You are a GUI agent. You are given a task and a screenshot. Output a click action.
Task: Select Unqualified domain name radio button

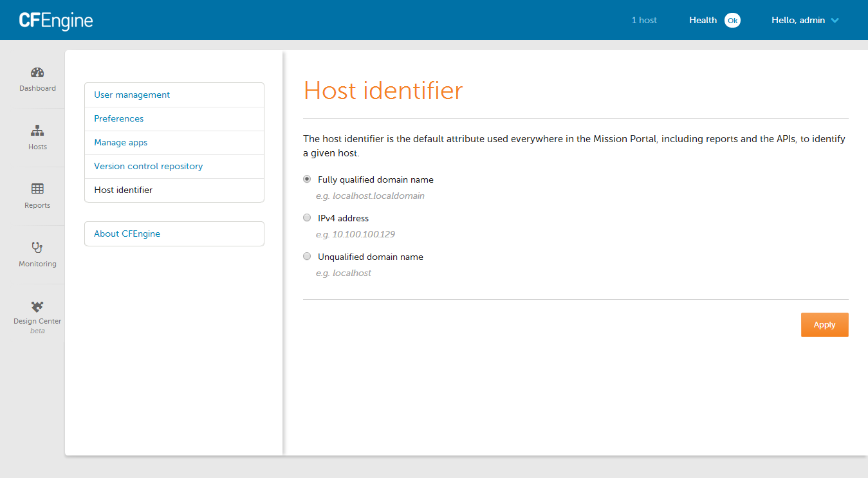click(307, 256)
